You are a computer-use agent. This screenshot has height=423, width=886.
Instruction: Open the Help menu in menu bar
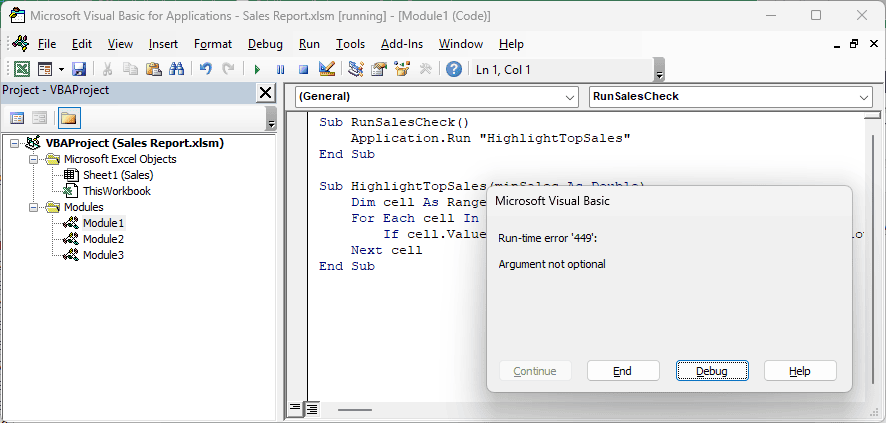point(511,44)
